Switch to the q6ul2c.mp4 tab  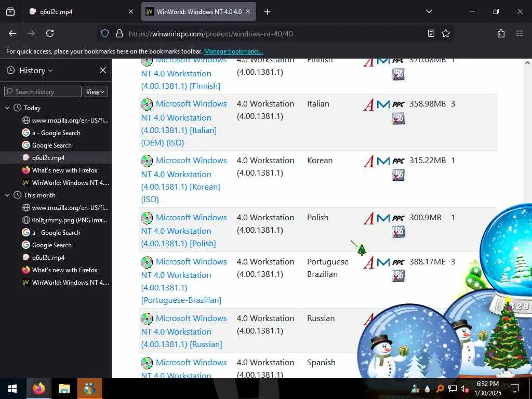[81, 11]
